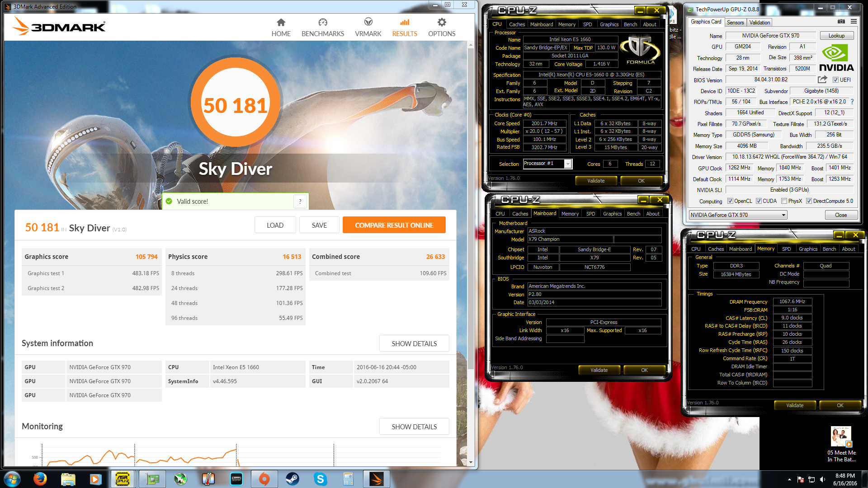Click the thermometer taskbar icon
The image size is (868, 488).
208,479
